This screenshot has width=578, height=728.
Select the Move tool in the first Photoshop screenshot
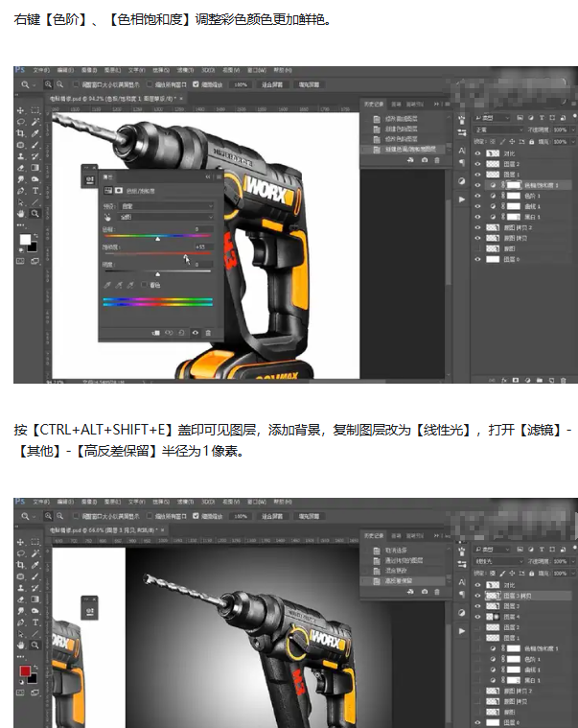pyautogui.click(x=20, y=110)
